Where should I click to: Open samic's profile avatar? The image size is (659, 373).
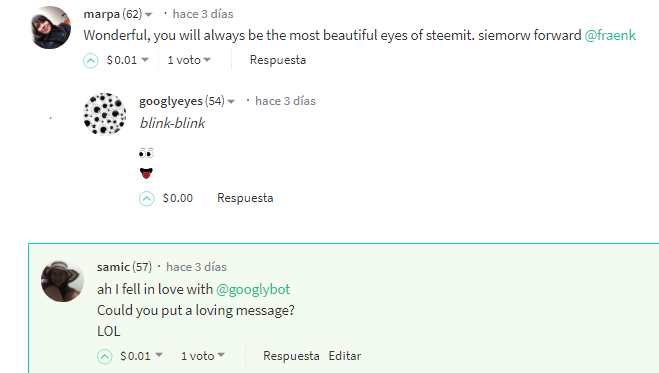coord(62,281)
